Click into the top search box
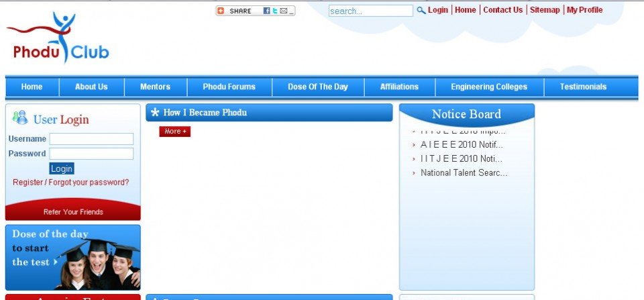The height and width of the screenshot is (300, 644). 370,11
